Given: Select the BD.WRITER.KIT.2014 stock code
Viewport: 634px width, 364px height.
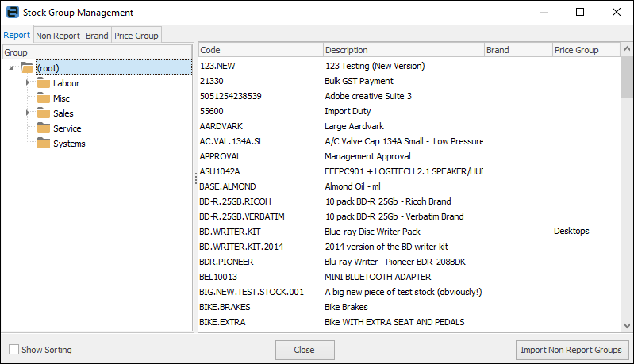Looking at the screenshot, I should [241, 247].
